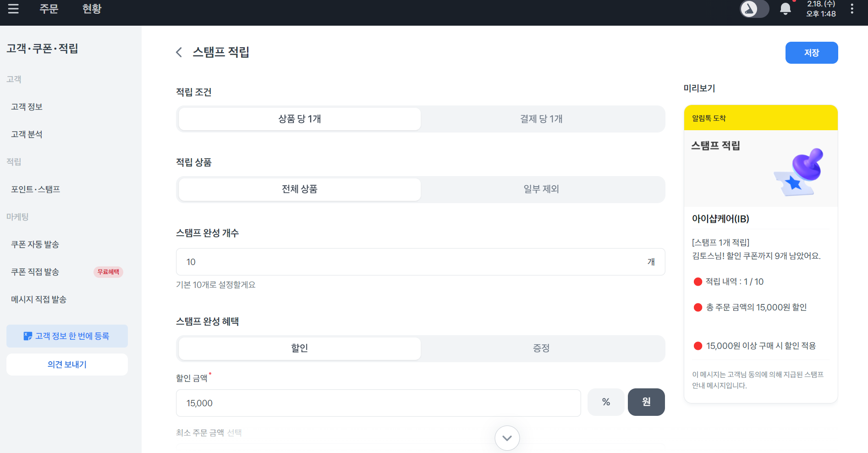
Task: Switch the benefit type to 증정
Action: (x=541, y=348)
